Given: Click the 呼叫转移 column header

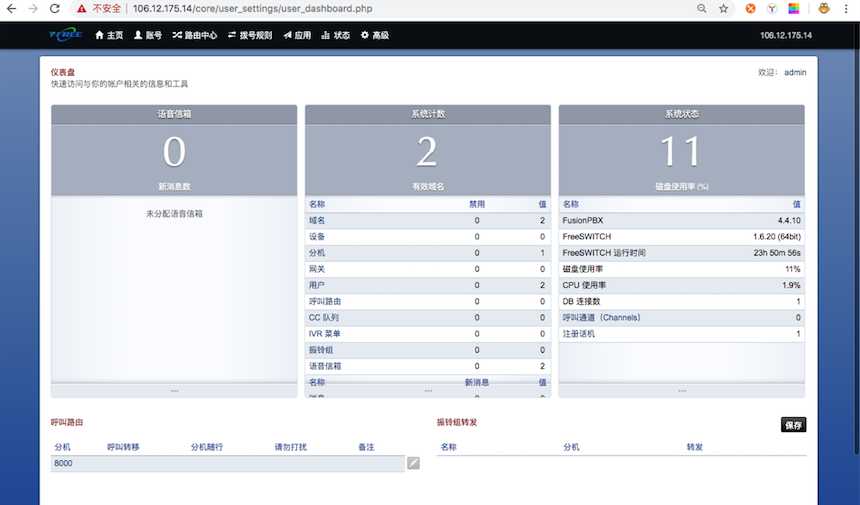Looking at the screenshot, I should tap(123, 447).
